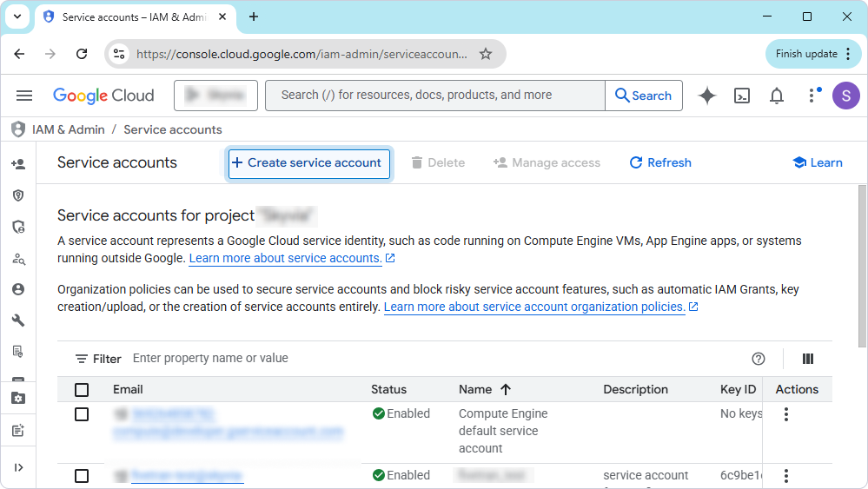The image size is (868, 489).
Task: Click the browser address bar URL
Action: coord(301,54)
